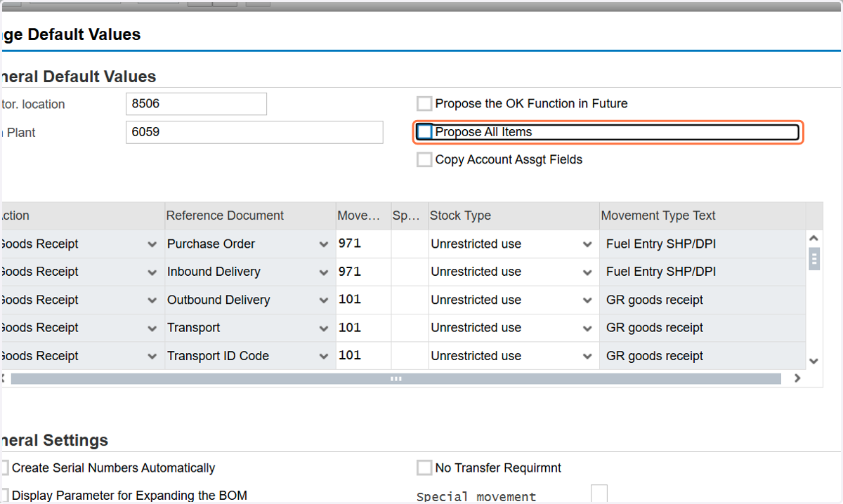The height and width of the screenshot is (504, 843).
Task: Open Action dropdown in Inbound Delivery row
Action: click(x=152, y=272)
